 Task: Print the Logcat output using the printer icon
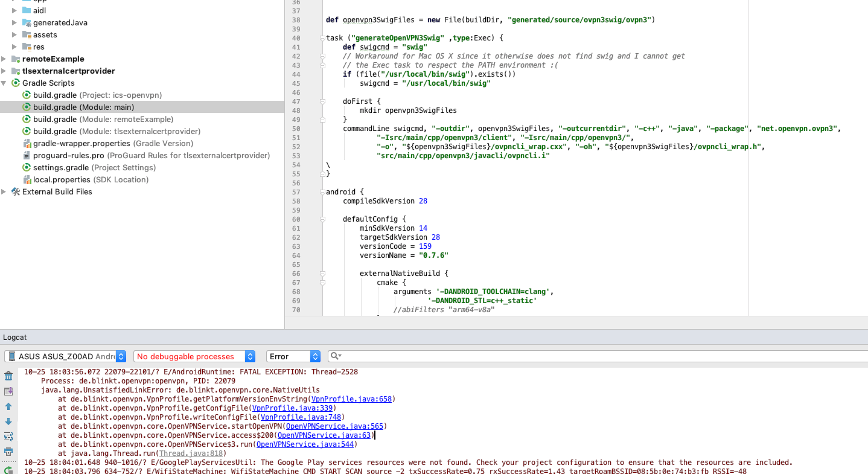click(x=8, y=451)
